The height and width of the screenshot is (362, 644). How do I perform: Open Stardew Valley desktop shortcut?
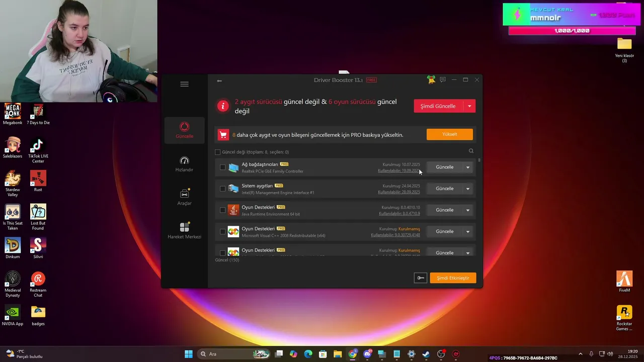coord(13,184)
